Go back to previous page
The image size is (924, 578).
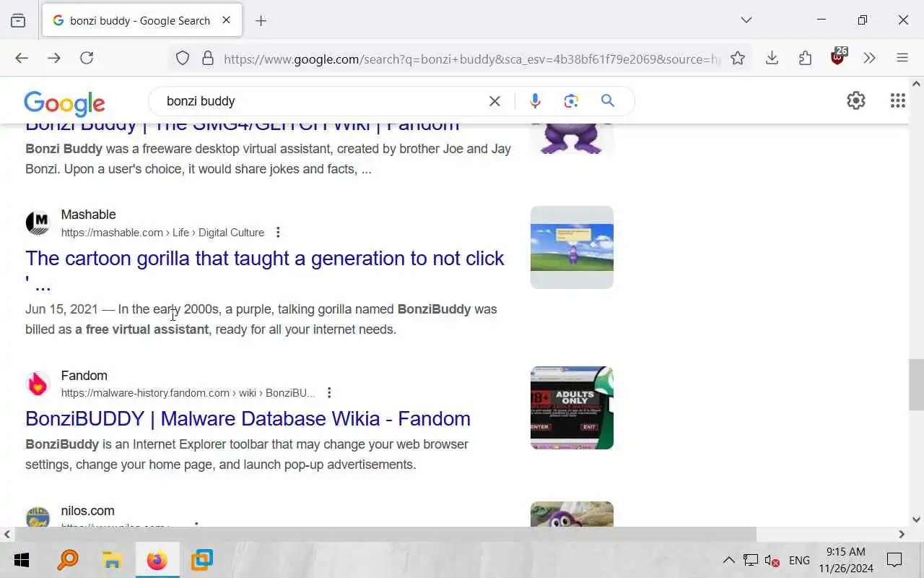[22, 58]
